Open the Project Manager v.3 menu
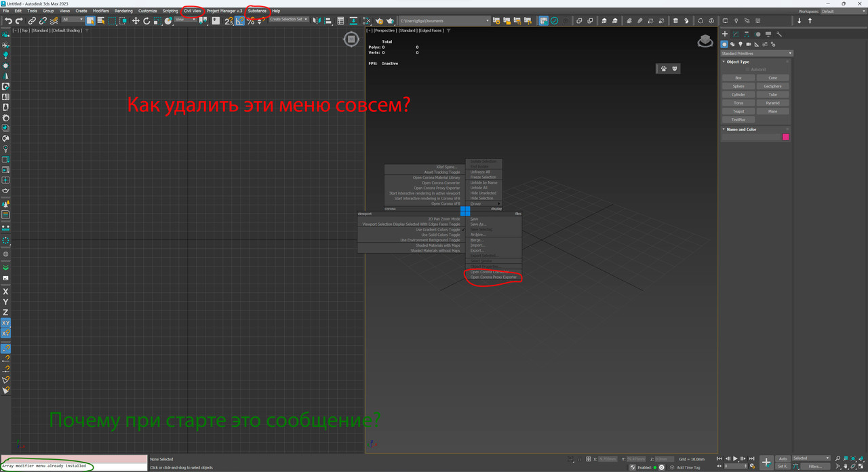This screenshot has width=868, height=472. 224,11
